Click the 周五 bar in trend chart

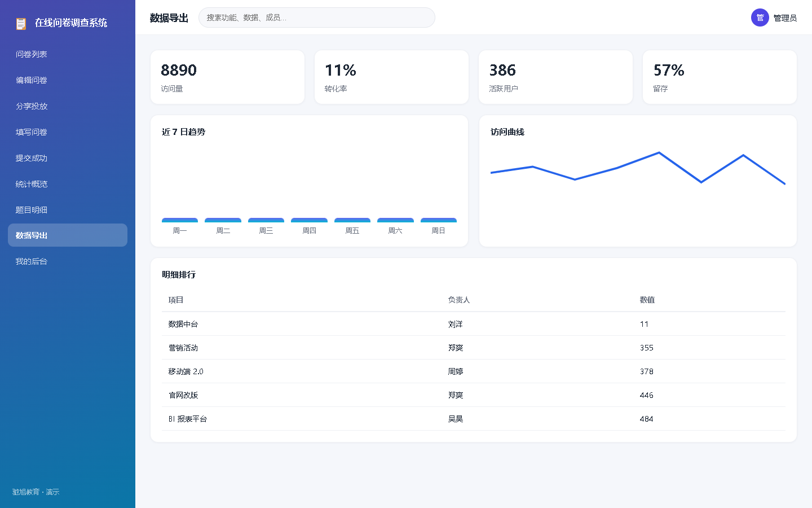(x=352, y=220)
